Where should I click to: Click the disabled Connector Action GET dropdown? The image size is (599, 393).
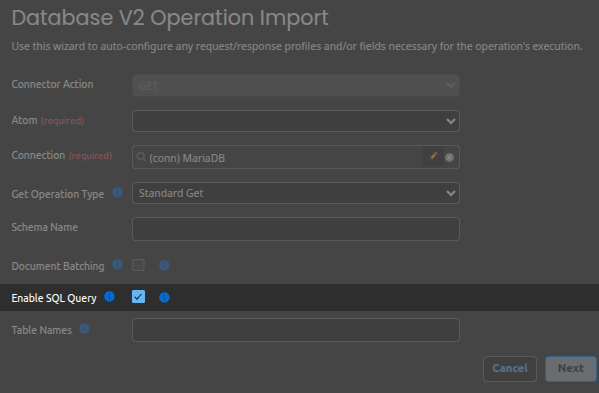(296, 86)
